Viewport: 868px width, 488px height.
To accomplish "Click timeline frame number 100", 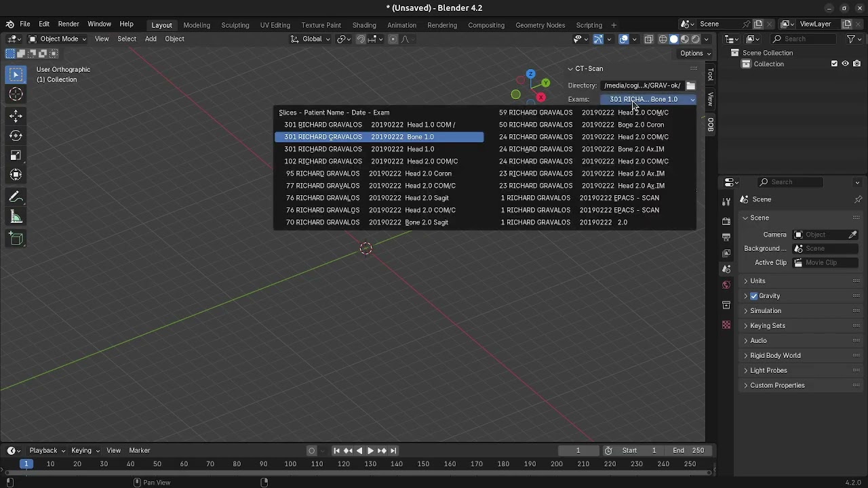I will pos(290,464).
